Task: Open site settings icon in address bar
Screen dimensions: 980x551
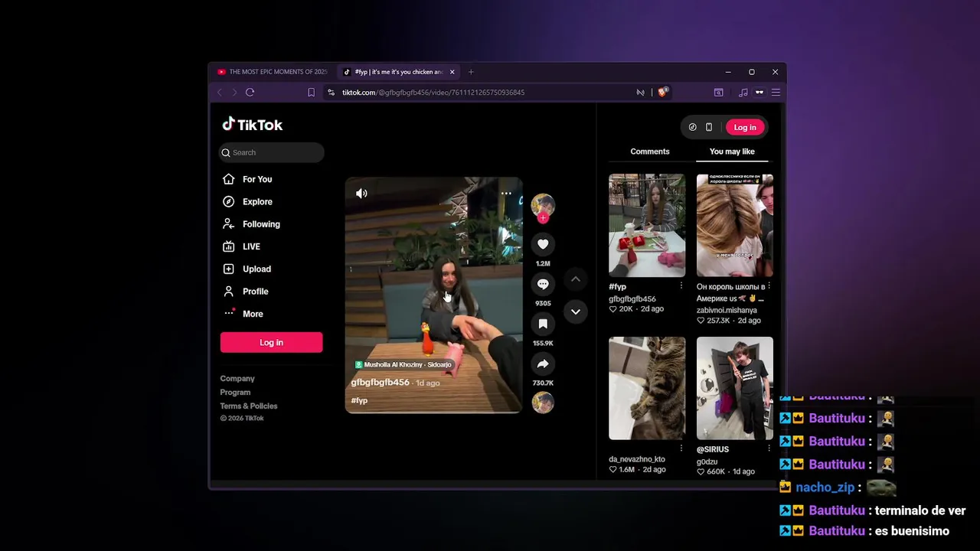Action: point(331,93)
